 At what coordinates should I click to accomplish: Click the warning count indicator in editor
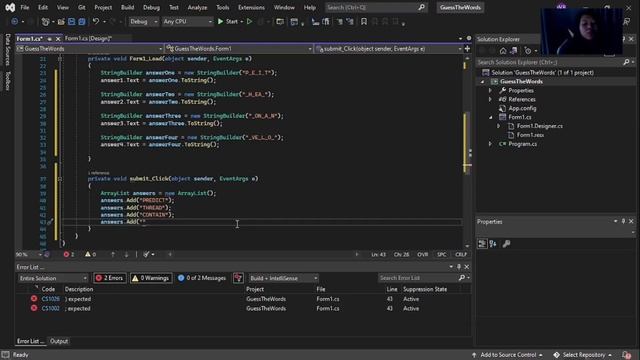90,254
